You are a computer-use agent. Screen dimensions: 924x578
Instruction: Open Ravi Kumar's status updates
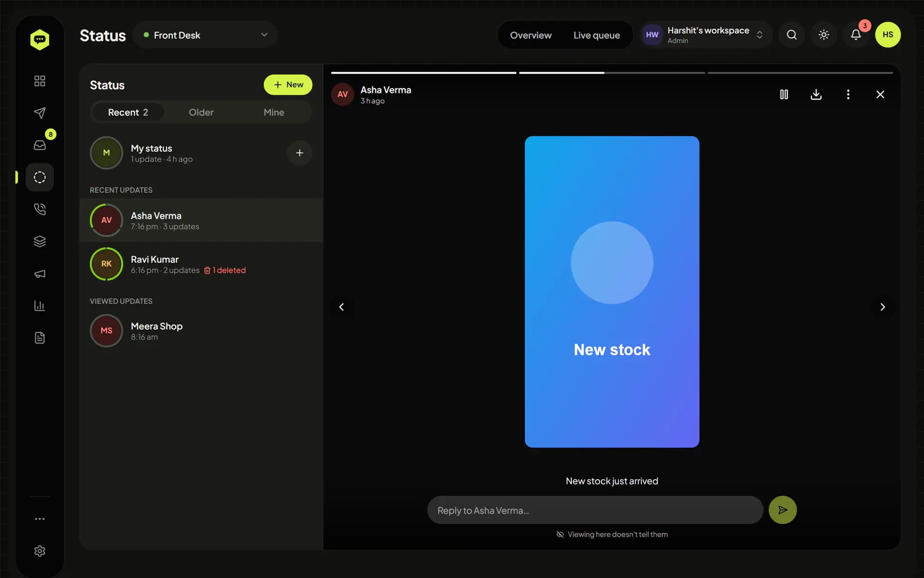coord(201,264)
